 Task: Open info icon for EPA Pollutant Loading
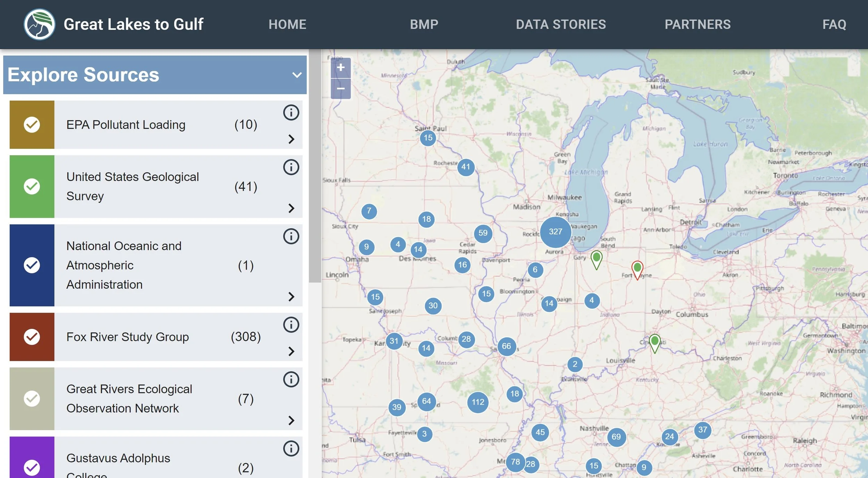click(x=291, y=112)
